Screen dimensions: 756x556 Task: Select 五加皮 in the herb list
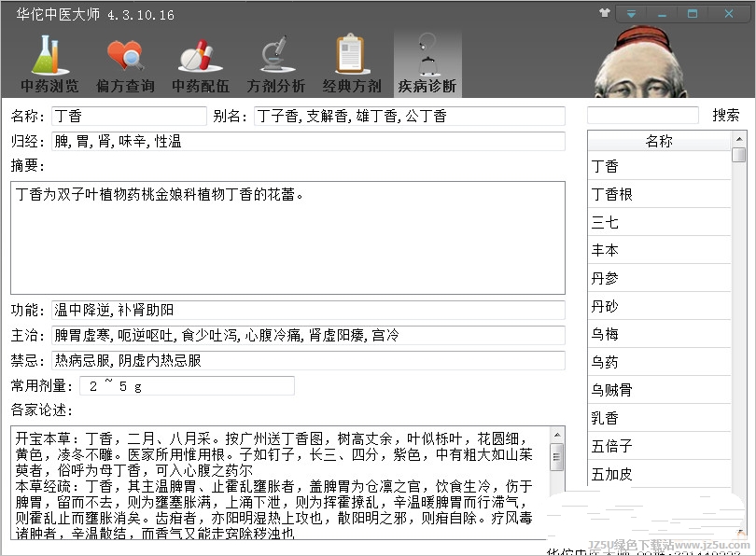659,474
